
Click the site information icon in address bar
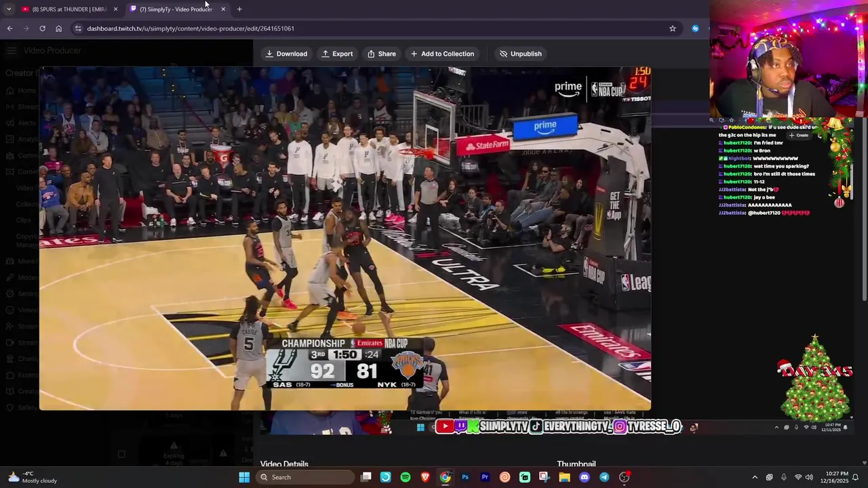coord(78,28)
